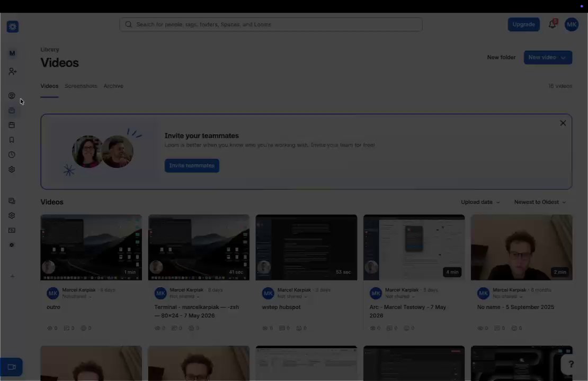Click the invite people icon in sidebar
The width and height of the screenshot is (588, 381).
(12, 71)
